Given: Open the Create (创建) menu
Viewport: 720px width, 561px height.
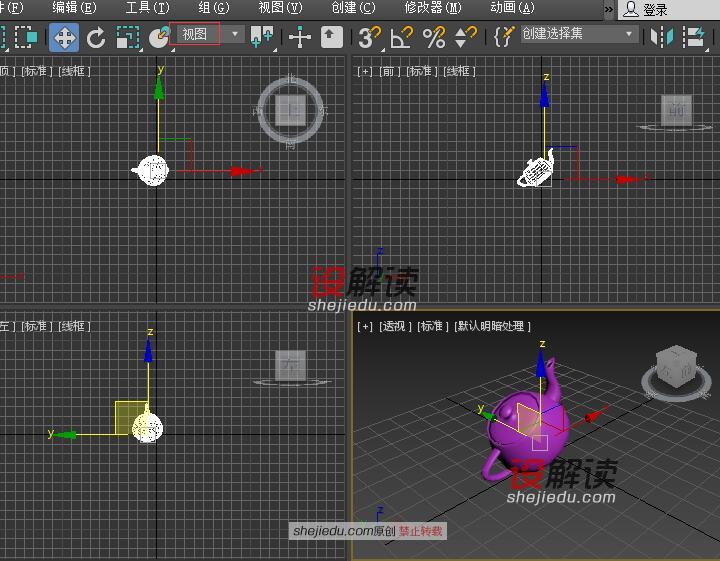Looking at the screenshot, I should pos(353,8).
